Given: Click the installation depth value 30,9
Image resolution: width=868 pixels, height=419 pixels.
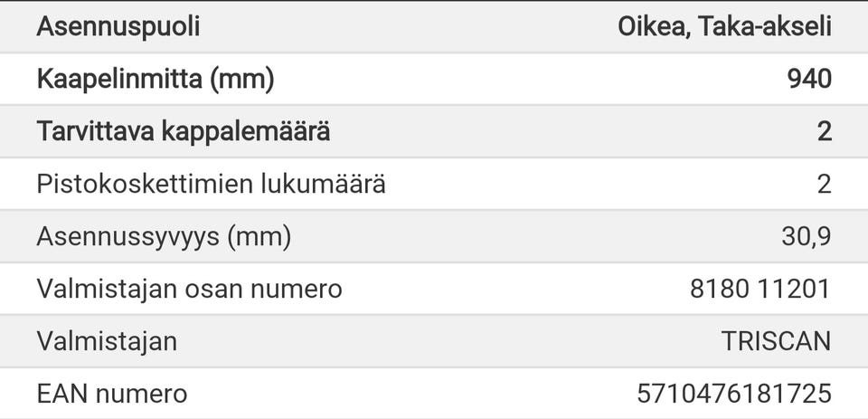Looking at the screenshot, I should coord(806,236).
